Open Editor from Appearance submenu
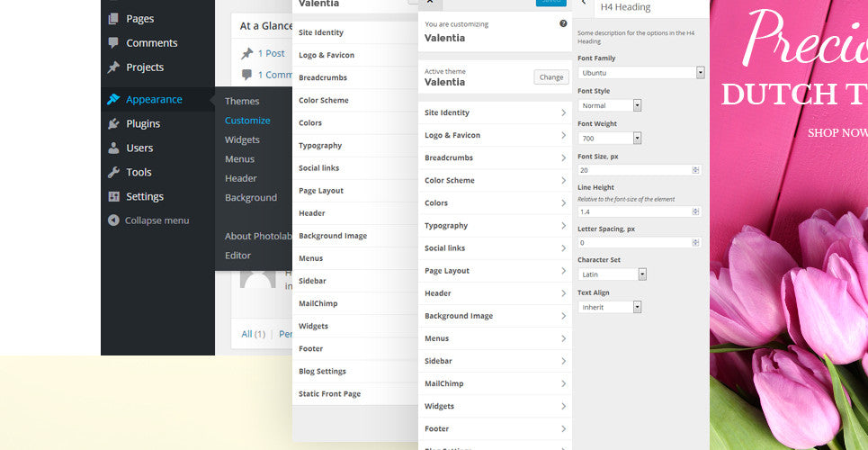Screen dimensions: 868x450 click(237, 256)
